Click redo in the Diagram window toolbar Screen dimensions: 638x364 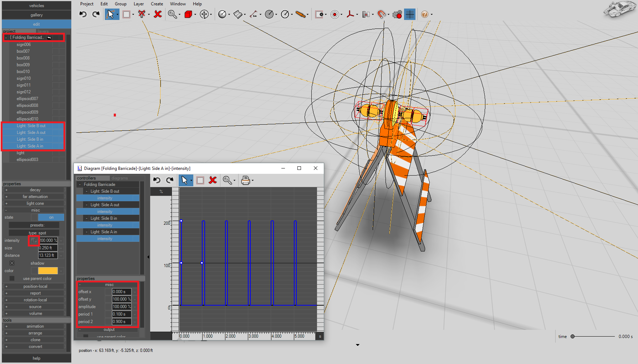[170, 180]
